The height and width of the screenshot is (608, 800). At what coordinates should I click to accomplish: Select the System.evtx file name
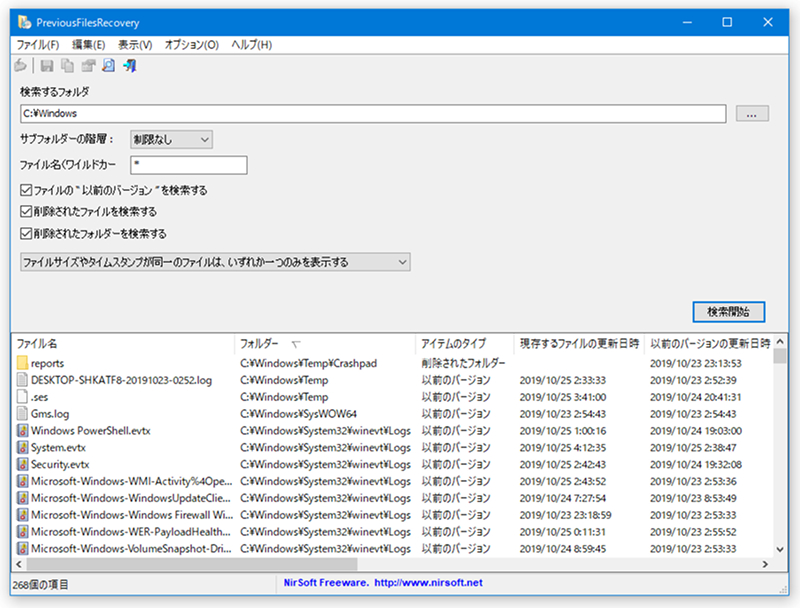(58, 447)
